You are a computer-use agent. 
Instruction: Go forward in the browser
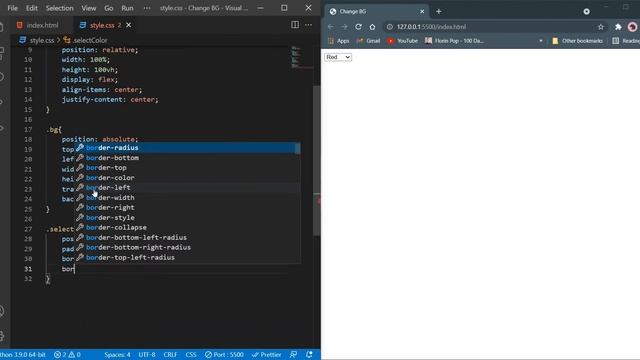pyautogui.click(x=344, y=27)
